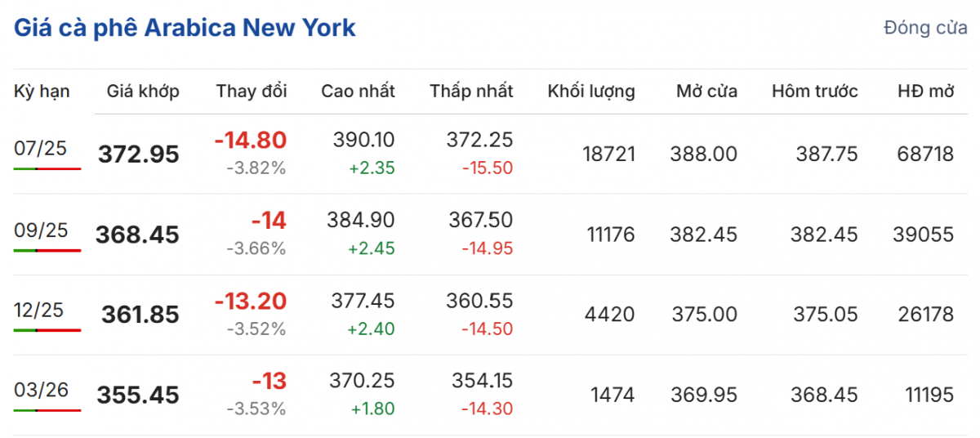The image size is (980, 438).
Task: Sort by the Cao nhất column header
Action: pyautogui.click(x=358, y=91)
